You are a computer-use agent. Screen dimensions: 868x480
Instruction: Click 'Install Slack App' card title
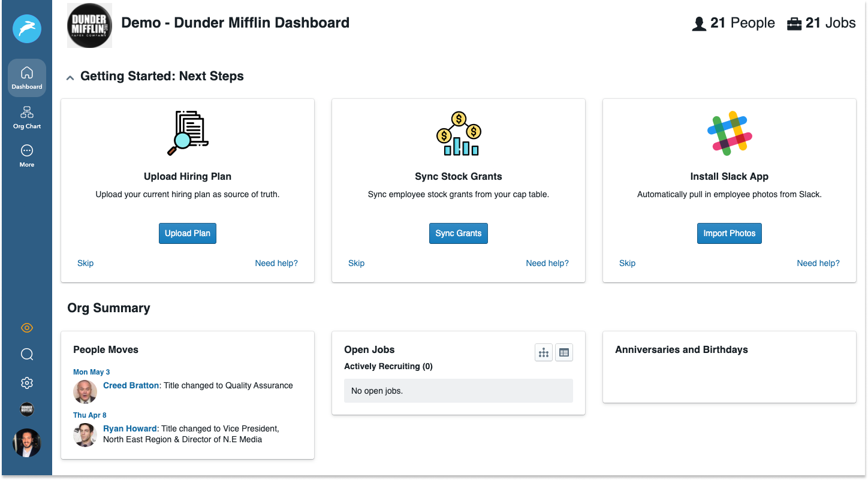click(730, 176)
